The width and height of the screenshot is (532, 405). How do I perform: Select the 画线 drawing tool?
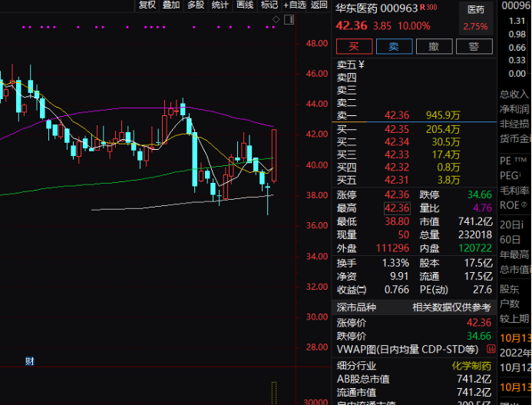click(245, 5)
